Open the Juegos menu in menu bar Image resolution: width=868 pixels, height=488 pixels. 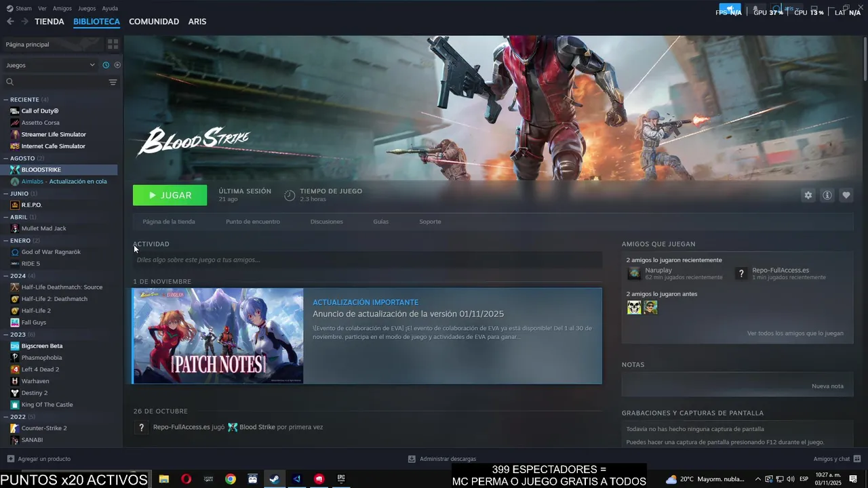(87, 8)
